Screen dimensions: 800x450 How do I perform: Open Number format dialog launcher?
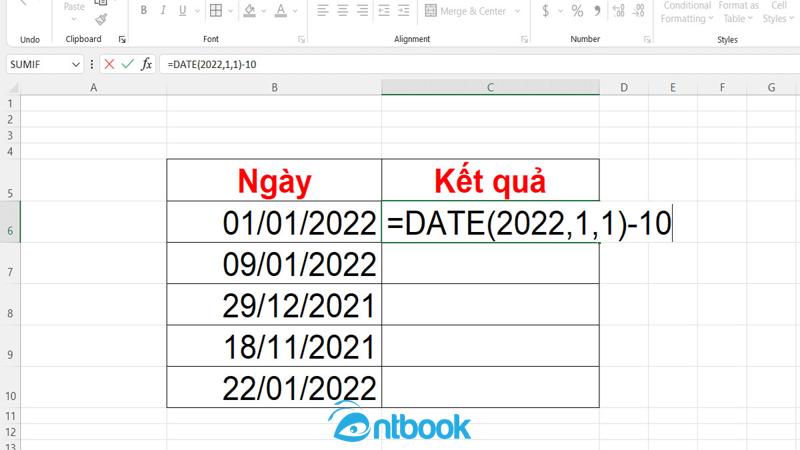pos(647,39)
